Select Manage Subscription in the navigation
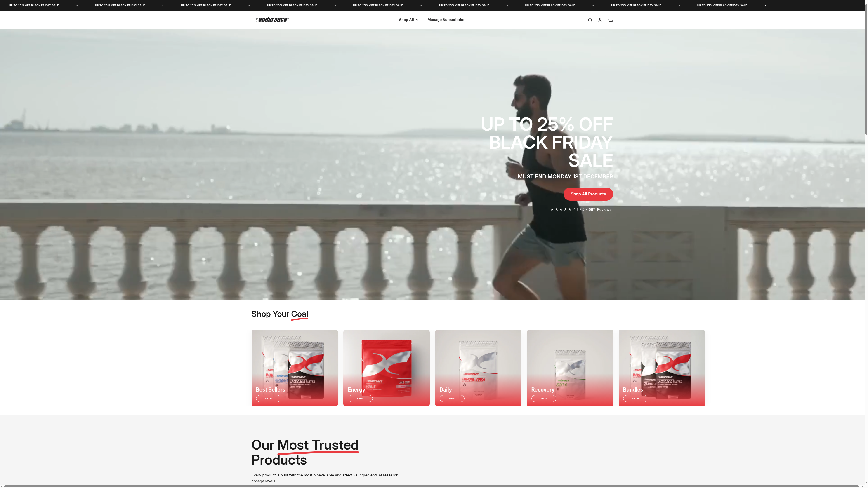The image size is (868, 488). [x=446, y=19]
